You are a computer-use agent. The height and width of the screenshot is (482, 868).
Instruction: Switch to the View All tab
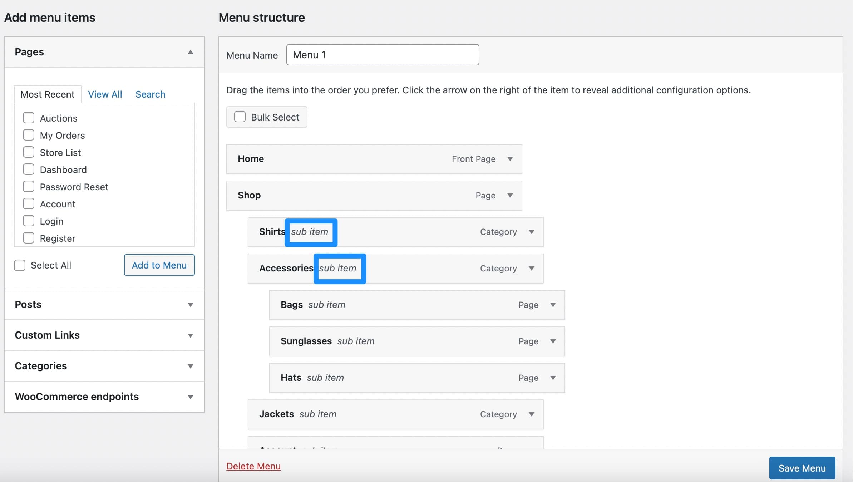pyautogui.click(x=105, y=94)
